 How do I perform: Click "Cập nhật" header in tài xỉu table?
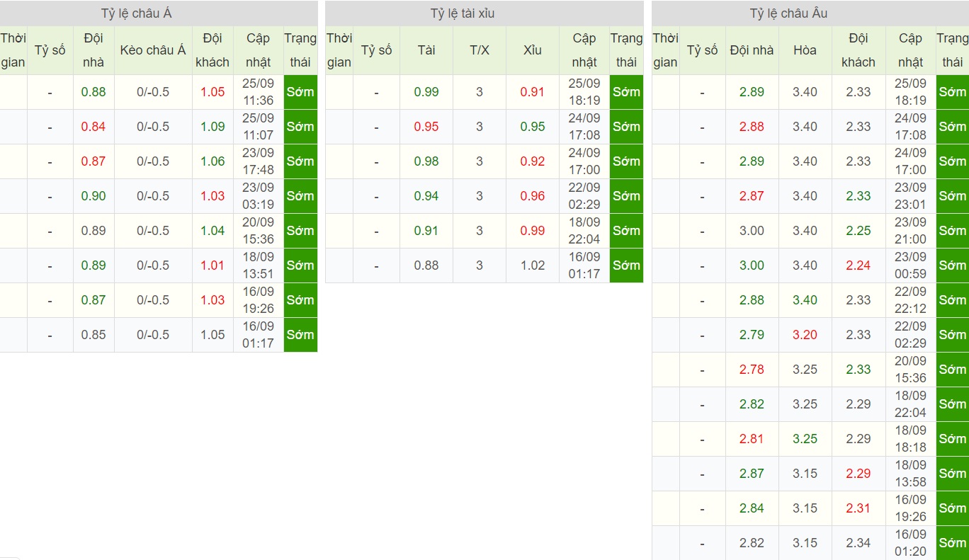[x=584, y=50]
